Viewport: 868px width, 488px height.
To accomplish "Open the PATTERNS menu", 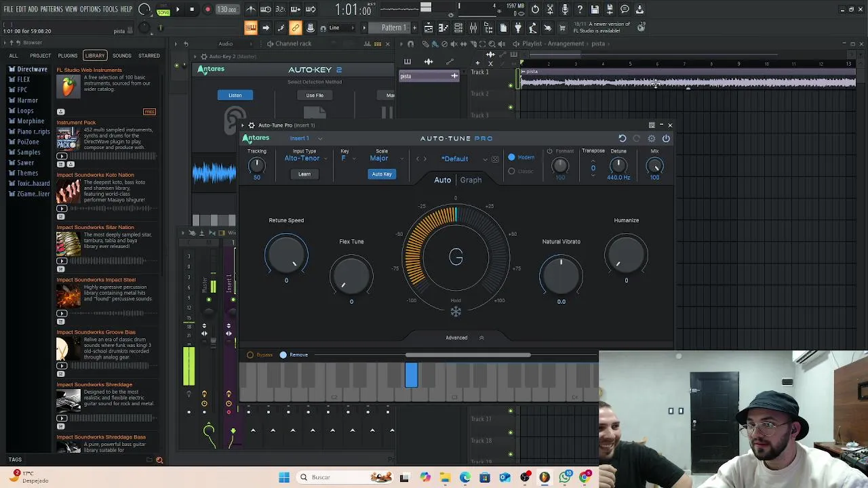I will [x=52, y=9].
